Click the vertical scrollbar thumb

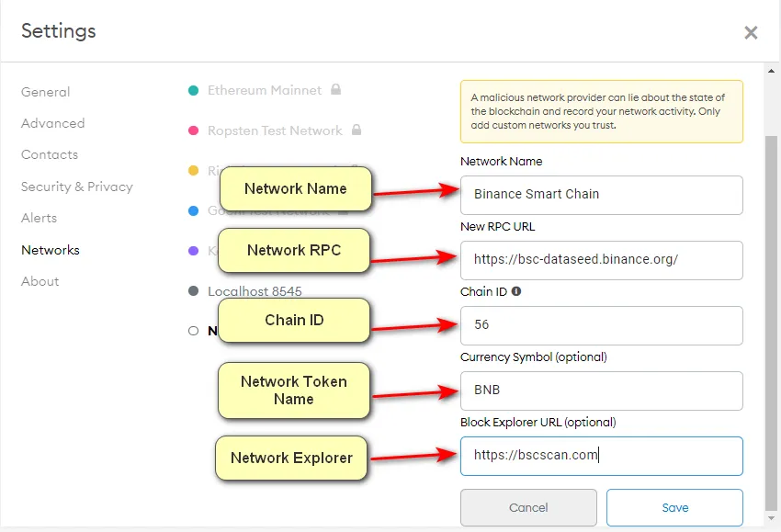(x=771, y=323)
